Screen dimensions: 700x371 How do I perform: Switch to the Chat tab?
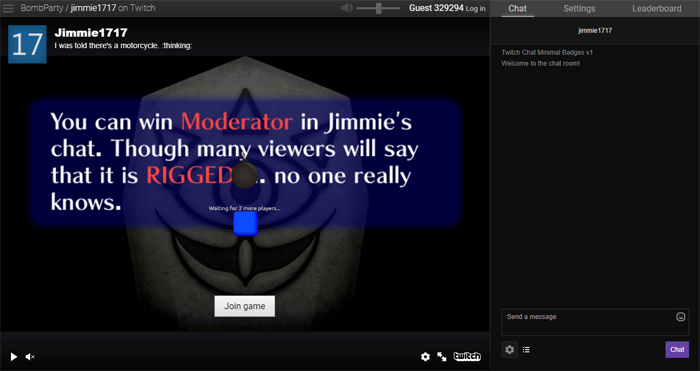tap(517, 8)
